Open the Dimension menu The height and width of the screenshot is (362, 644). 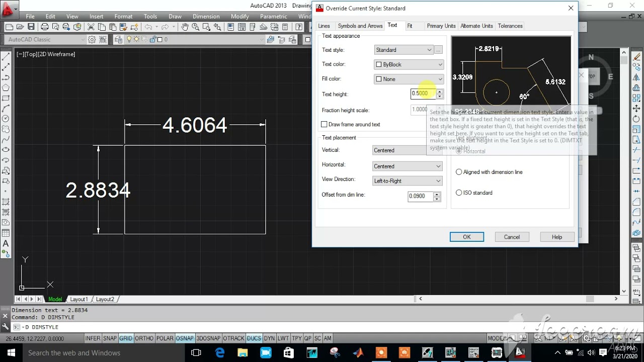(x=206, y=17)
